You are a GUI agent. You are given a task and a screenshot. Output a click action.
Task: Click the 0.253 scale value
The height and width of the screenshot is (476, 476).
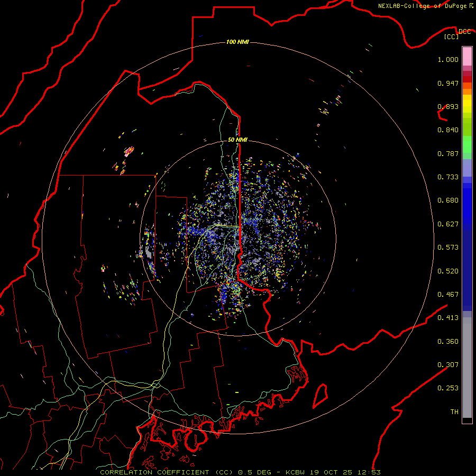[x=448, y=388]
